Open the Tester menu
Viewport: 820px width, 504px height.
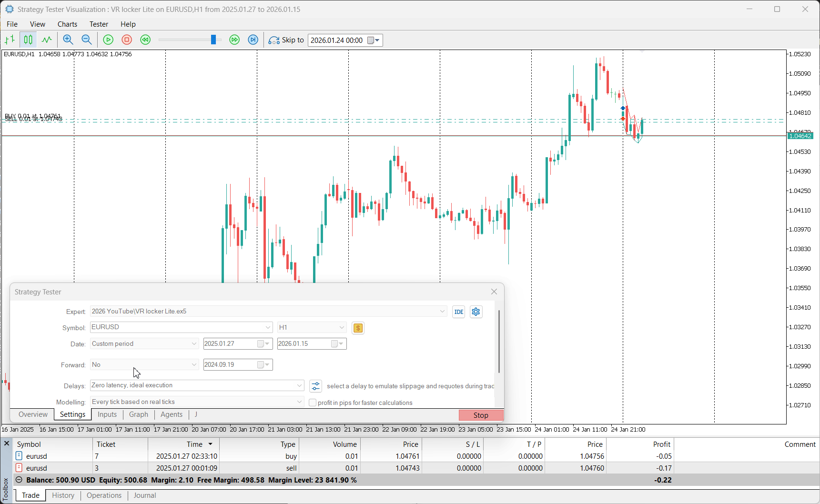click(99, 24)
